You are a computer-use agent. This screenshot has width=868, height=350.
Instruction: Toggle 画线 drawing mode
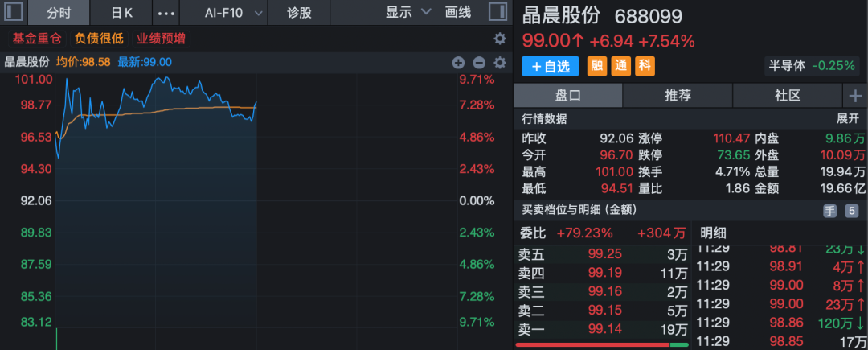pos(458,12)
